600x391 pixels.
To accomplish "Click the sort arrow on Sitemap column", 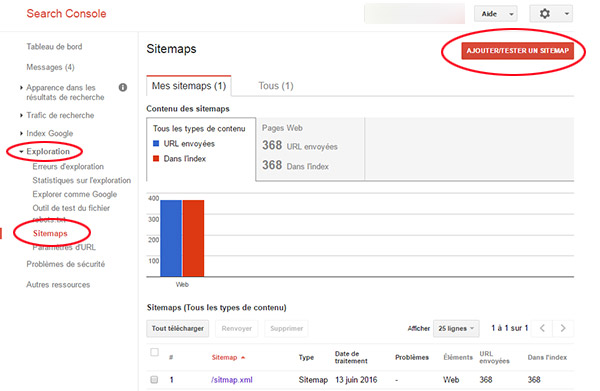I will point(243,358).
